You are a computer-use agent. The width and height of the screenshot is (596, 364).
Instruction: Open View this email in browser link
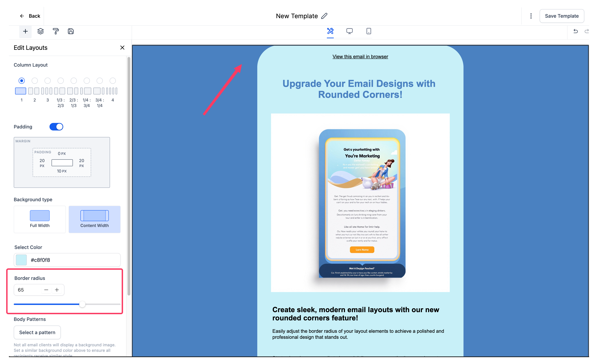tap(360, 56)
